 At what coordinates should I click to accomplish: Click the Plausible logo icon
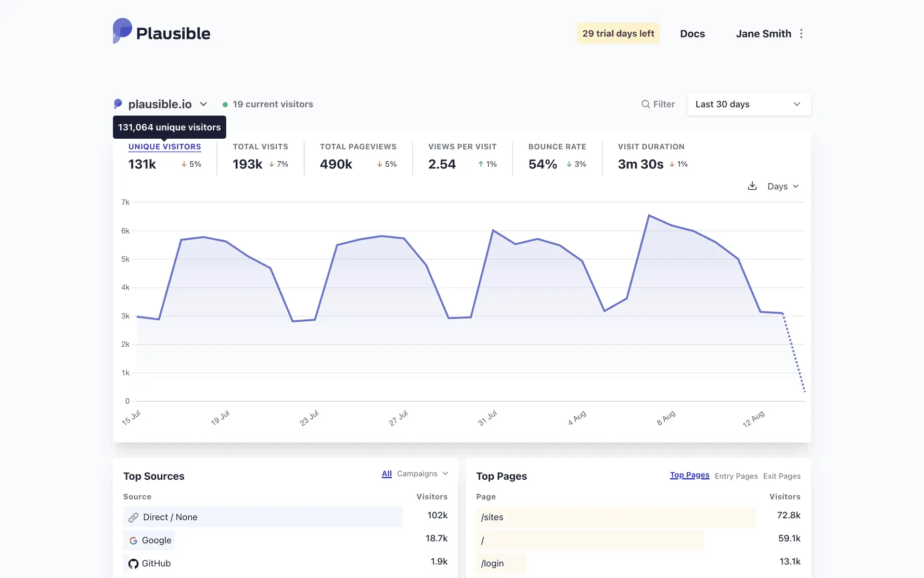122,31
